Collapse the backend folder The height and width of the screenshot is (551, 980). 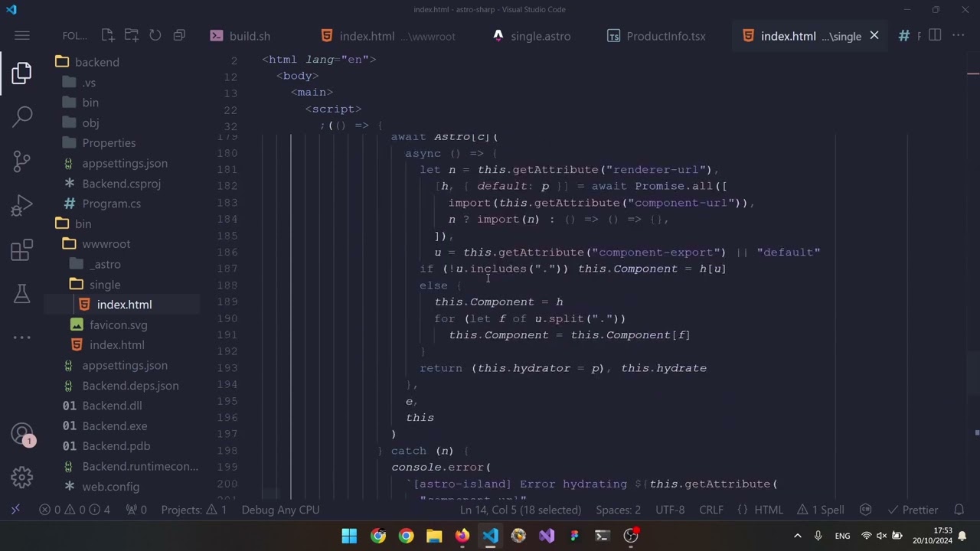pyautogui.click(x=97, y=62)
